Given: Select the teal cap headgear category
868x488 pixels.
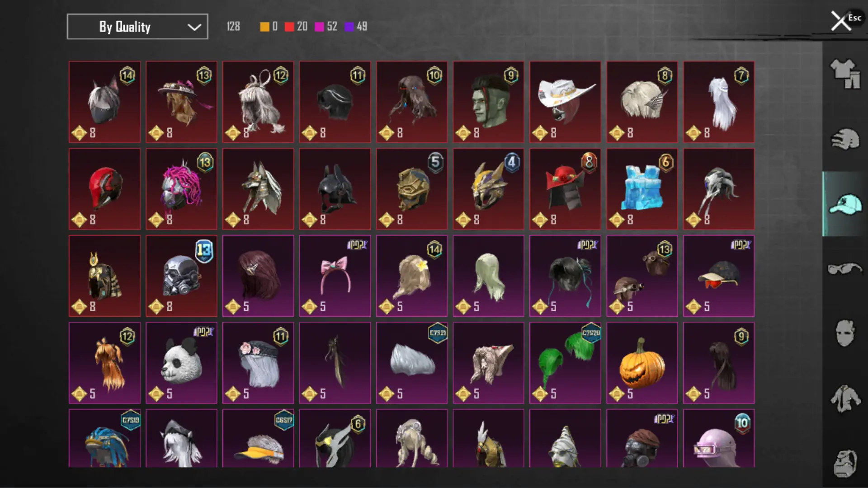Looking at the screenshot, I should [x=845, y=204].
